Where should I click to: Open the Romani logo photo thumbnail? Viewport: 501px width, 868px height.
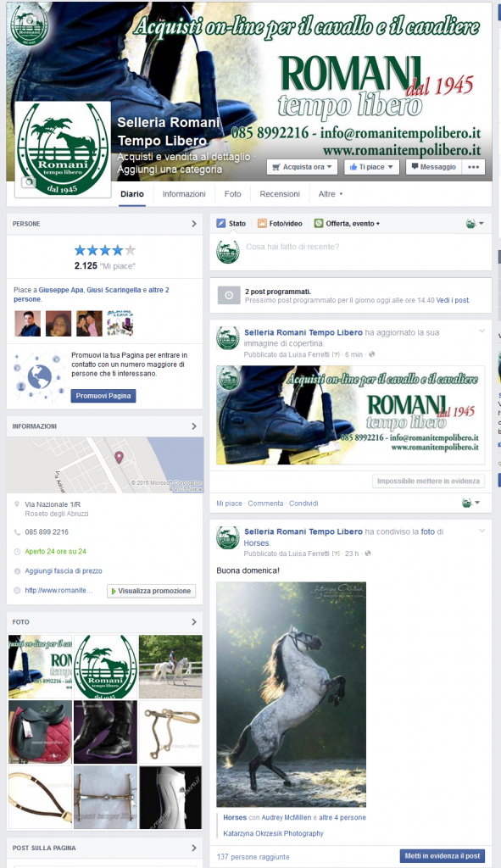coord(105,666)
